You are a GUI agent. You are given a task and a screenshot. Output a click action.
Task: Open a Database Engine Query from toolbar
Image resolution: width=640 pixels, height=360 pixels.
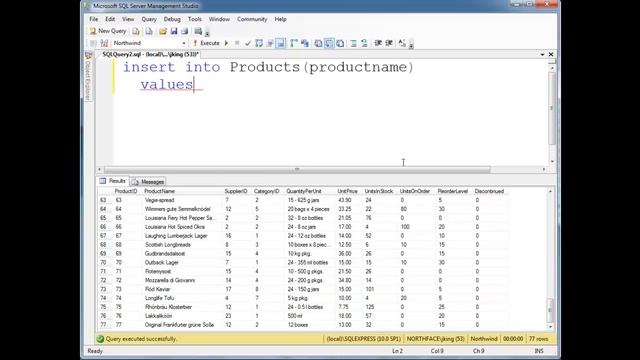click(136, 31)
